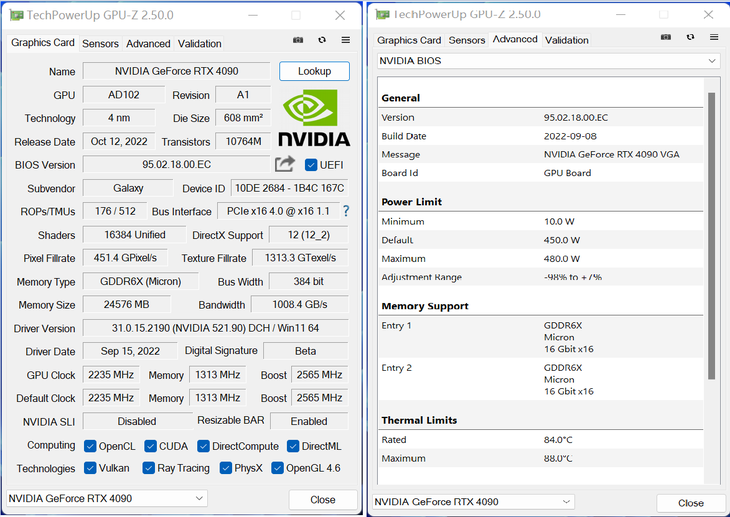Click the GPU name field
This screenshot has height=517, width=730.
pos(176,71)
